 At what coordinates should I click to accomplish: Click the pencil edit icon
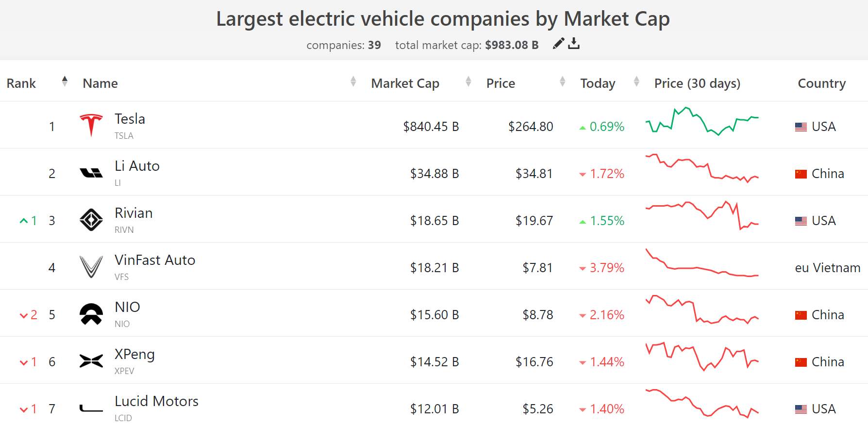point(558,44)
